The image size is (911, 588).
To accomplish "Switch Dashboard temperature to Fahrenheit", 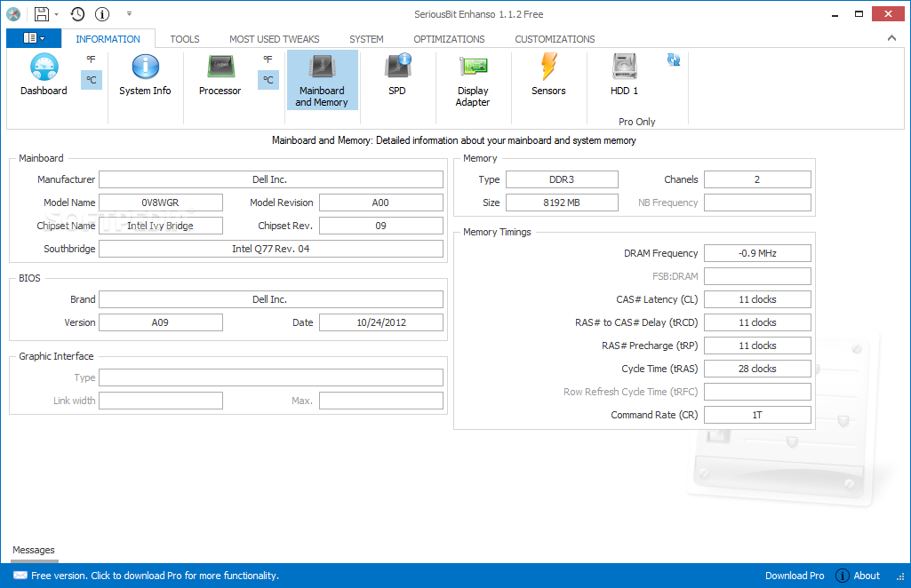I will (92, 60).
